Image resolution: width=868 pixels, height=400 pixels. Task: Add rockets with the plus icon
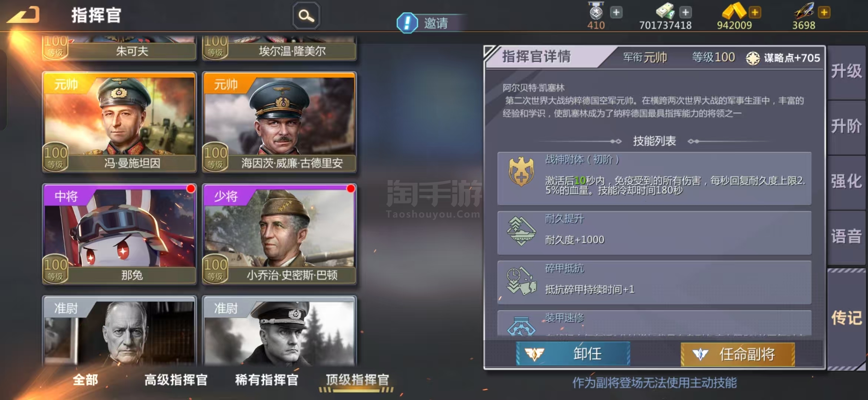point(824,13)
